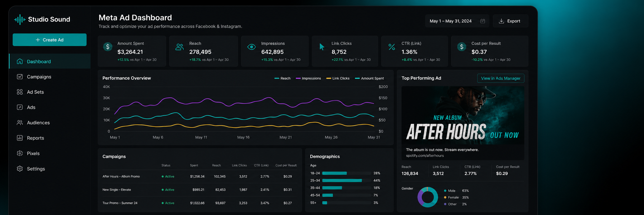Open Tour Promo – Summer 24 campaign
The image size is (644, 215).
pos(120,203)
